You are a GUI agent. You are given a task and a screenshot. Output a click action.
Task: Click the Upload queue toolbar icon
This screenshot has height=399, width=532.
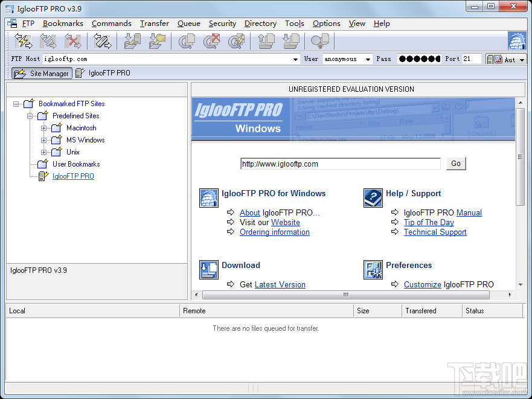point(264,40)
